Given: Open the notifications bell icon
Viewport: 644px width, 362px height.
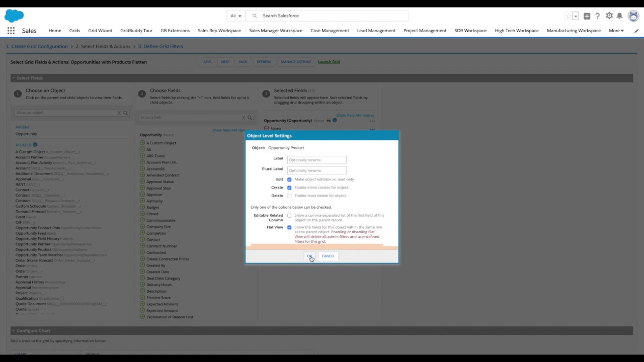Looking at the screenshot, I should click(x=620, y=16).
